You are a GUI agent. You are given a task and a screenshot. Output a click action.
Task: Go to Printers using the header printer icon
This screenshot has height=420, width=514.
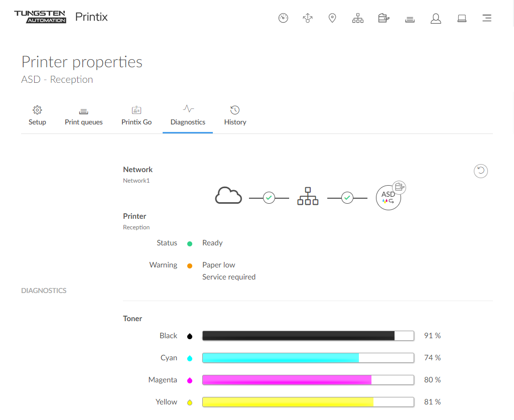click(x=384, y=19)
